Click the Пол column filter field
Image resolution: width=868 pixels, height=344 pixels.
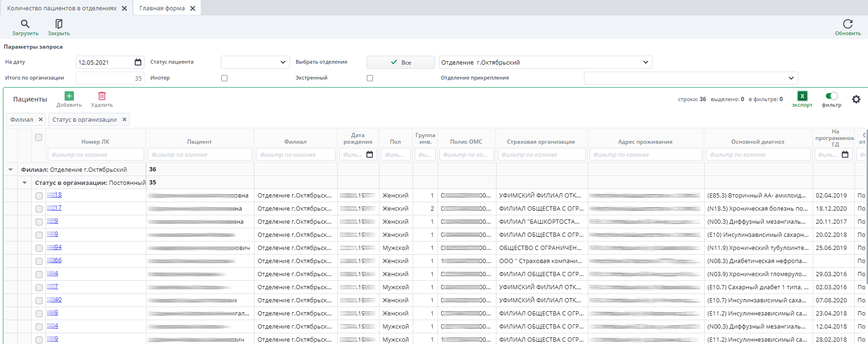pos(396,154)
